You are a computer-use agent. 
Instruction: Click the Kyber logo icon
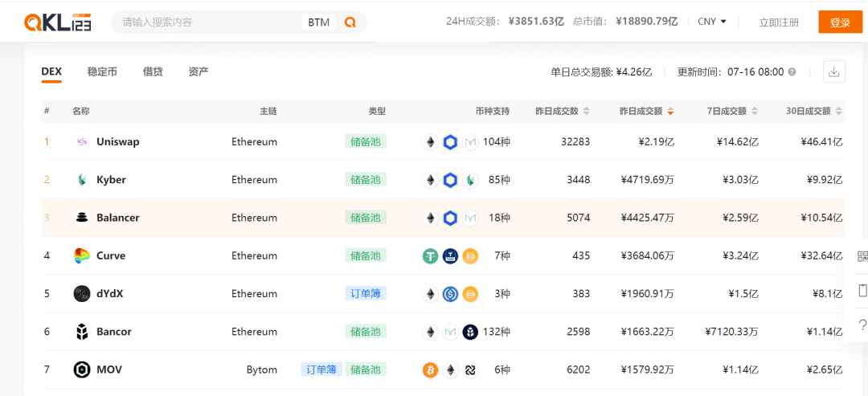pyautogui.click(x=82, y=180)
